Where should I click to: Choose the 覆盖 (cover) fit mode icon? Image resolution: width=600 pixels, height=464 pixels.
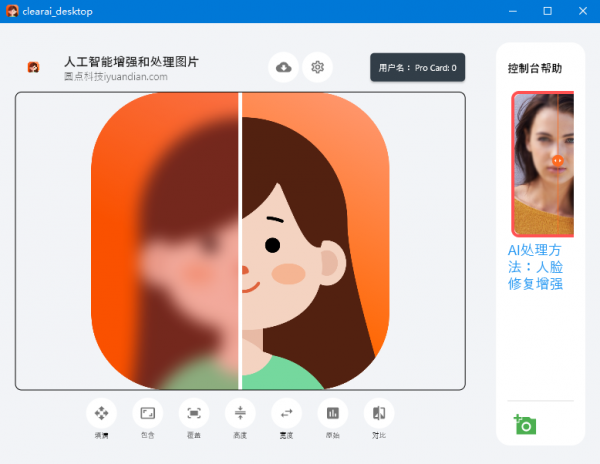(x=194, y=413)
